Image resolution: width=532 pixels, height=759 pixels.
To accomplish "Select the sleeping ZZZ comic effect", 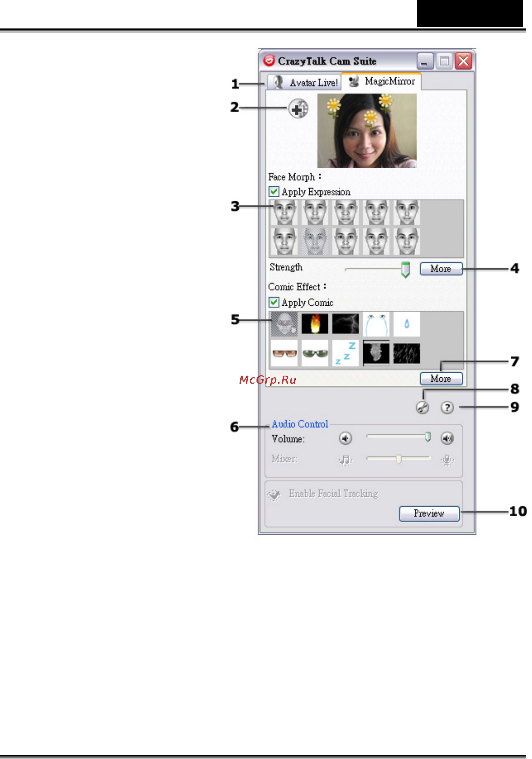I will (x=345, y=353).
